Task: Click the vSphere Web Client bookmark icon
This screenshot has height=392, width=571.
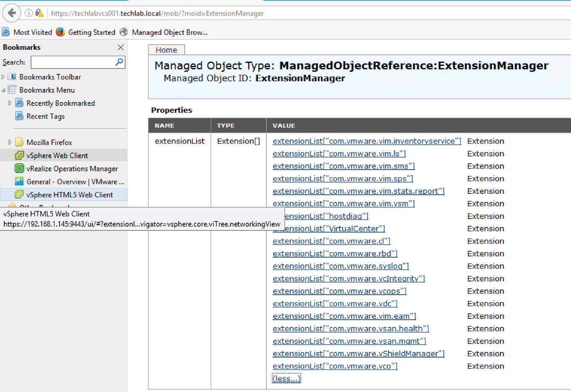Action: [x=19, y=156]
